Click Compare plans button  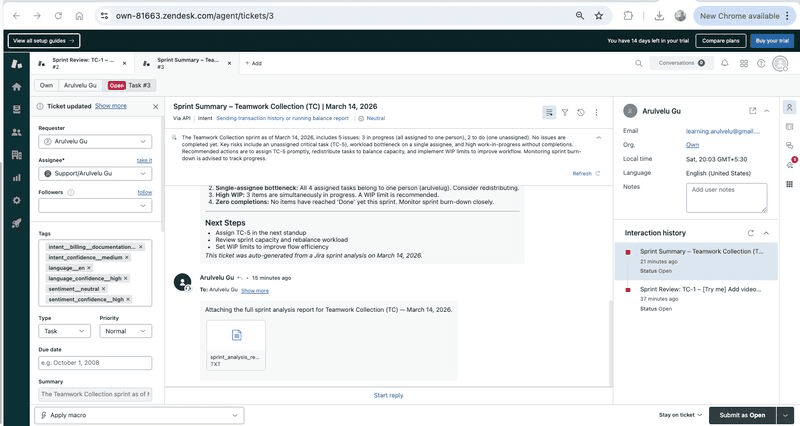point(720,41)
